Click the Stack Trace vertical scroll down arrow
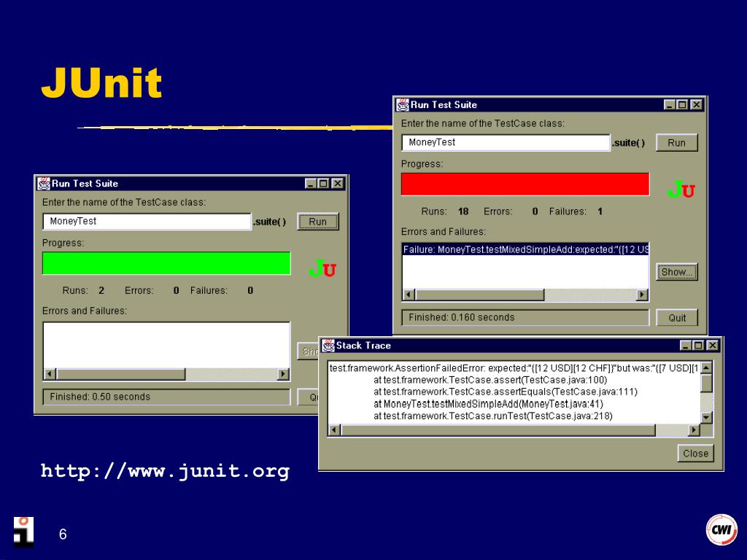 (x=706, y=418)
